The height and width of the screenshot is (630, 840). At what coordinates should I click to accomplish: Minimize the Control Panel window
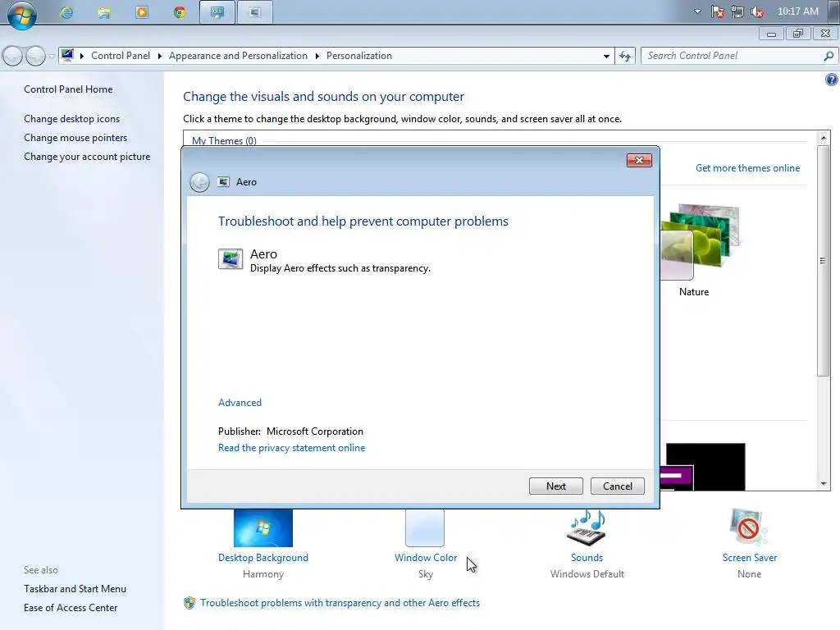click(771, 34)
